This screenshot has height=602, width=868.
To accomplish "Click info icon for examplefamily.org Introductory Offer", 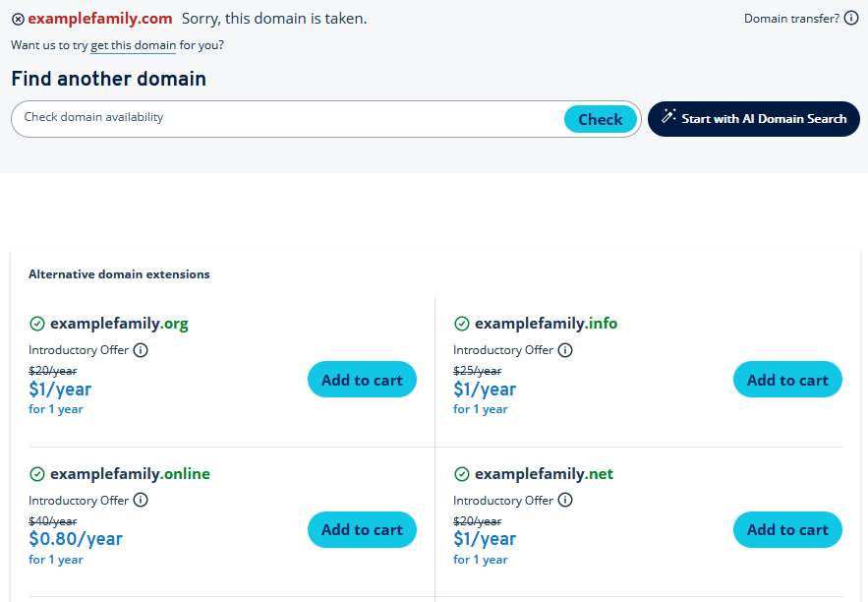I will coord(141,350).
